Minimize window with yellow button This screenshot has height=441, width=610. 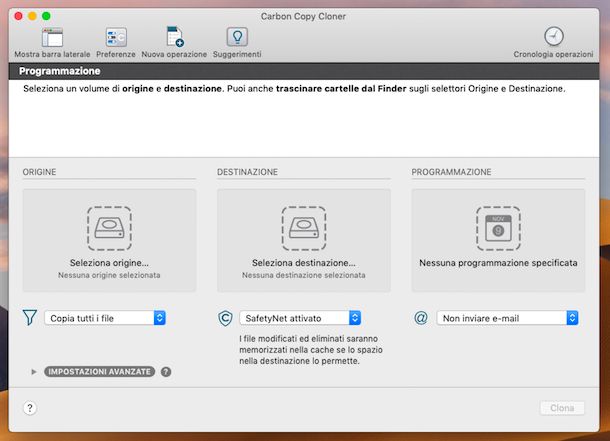[32, 16]
